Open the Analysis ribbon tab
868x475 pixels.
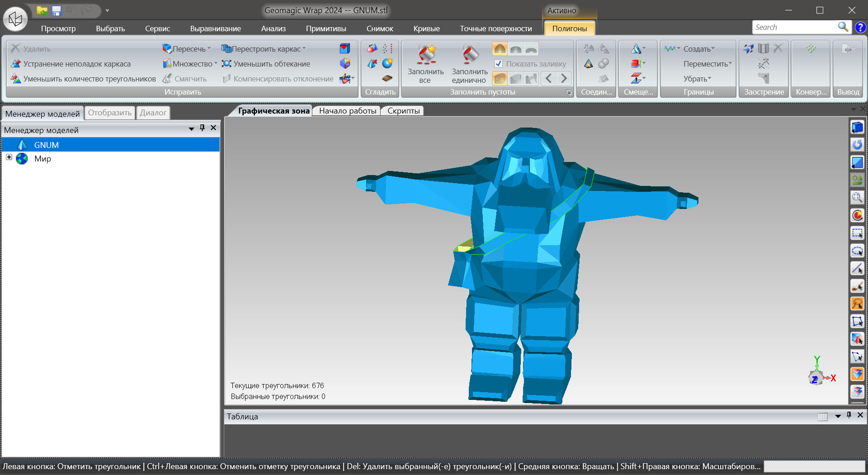(x=273, y=28)
